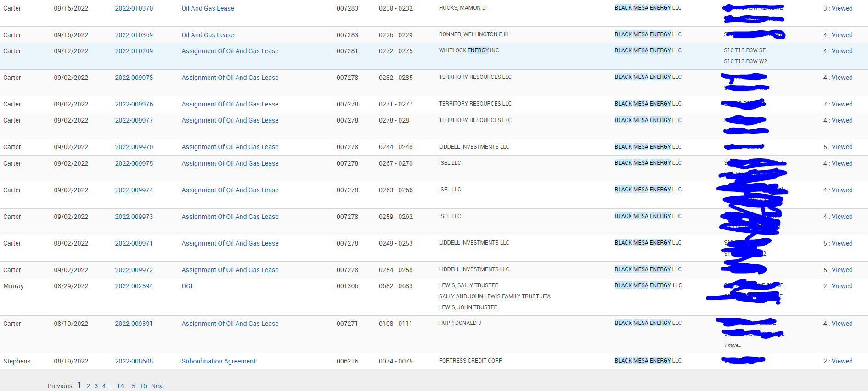
Task: Jump to results page 3
Action: tap(96, 386)
